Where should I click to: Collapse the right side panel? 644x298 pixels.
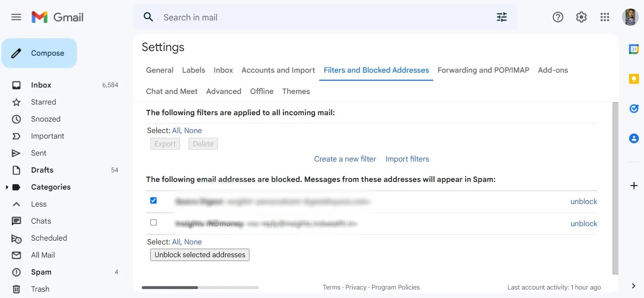pyautogui.click(x=633, y=286)
